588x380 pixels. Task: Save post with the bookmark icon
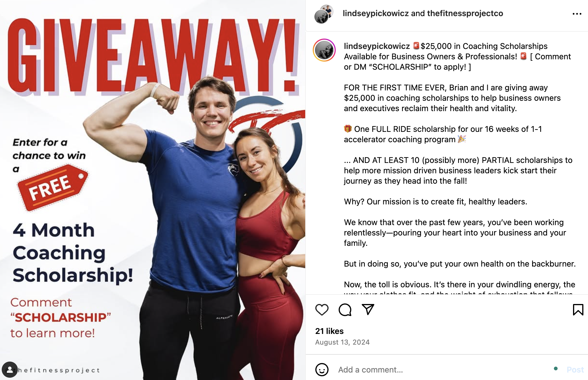(x=578, y=310)
